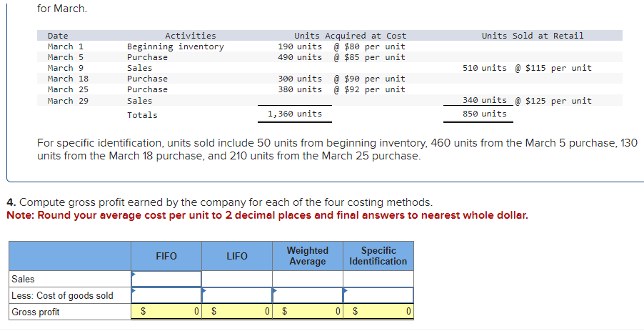
Task: Click the Gross profit row label
Action: [x=36, y=312]
